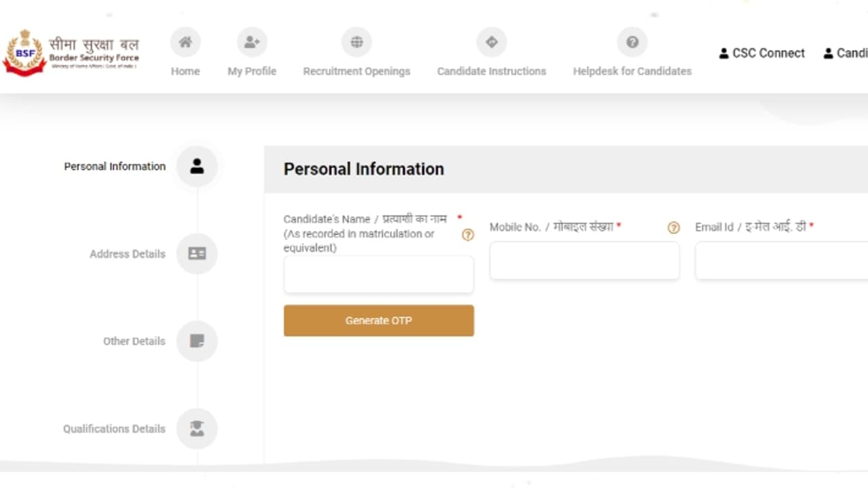Viewport: 868px width, 488px height.
Task: Select Personal Information step icon
Action: tap(197, 167)
